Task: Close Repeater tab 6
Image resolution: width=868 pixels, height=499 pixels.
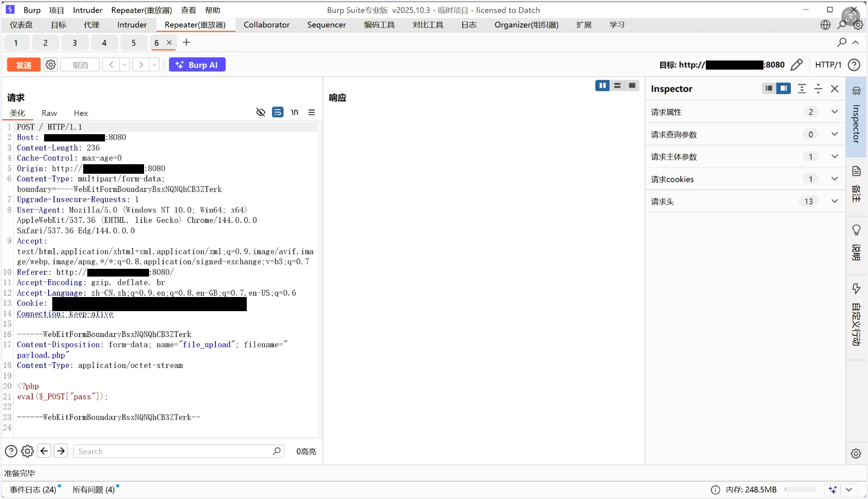Action: (169, 42)
